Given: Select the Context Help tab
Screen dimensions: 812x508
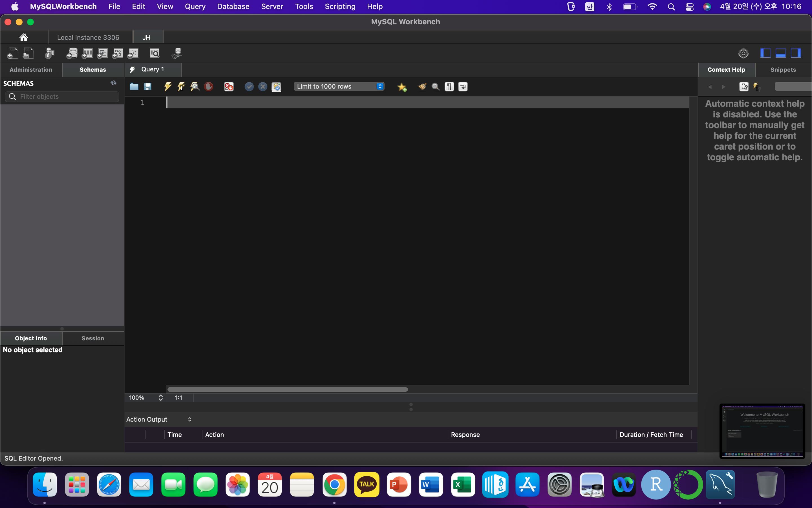Looking at the screenshot, I should point(727,69).
